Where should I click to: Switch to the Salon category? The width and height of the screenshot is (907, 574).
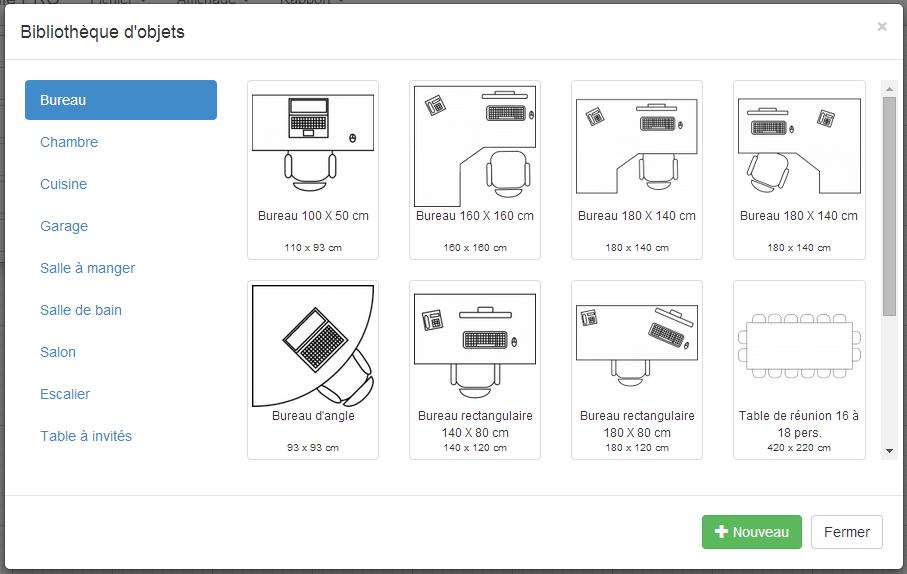coord(58,352)
